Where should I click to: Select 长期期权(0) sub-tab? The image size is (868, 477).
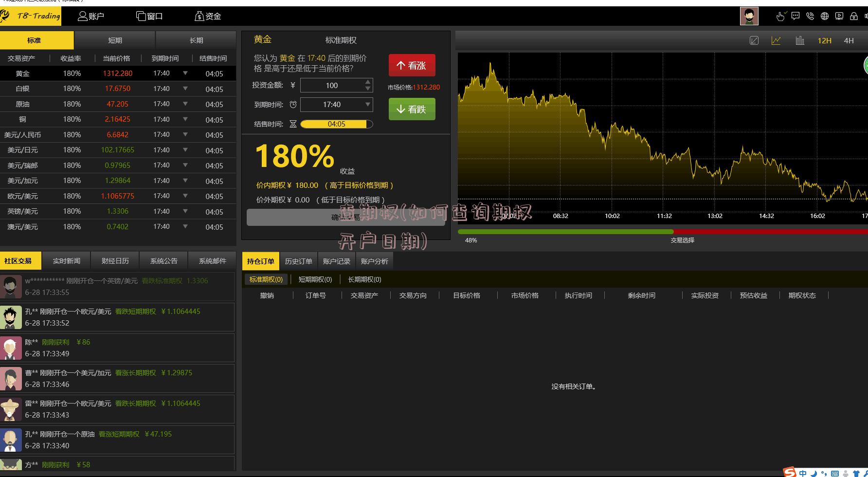(x=364, y=279)
